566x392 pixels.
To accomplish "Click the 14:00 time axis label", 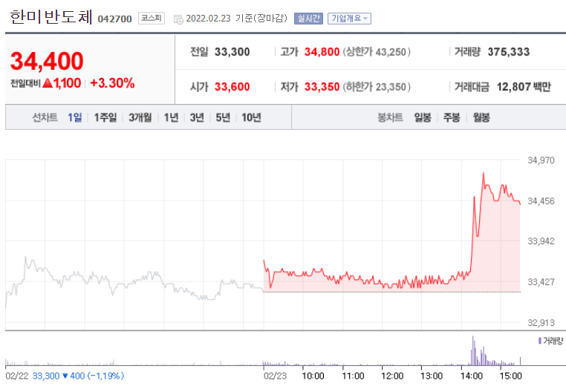I will tap(472, 376).
